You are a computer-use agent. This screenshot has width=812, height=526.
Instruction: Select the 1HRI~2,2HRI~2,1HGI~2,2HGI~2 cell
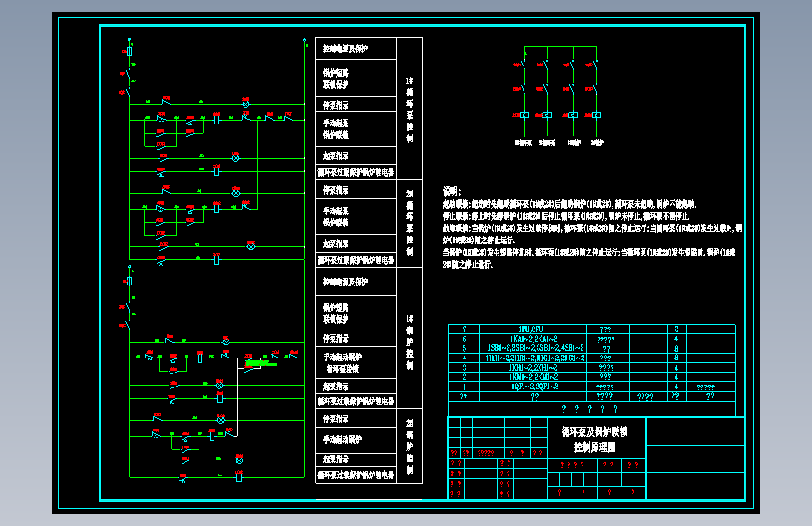pos(532,358)
